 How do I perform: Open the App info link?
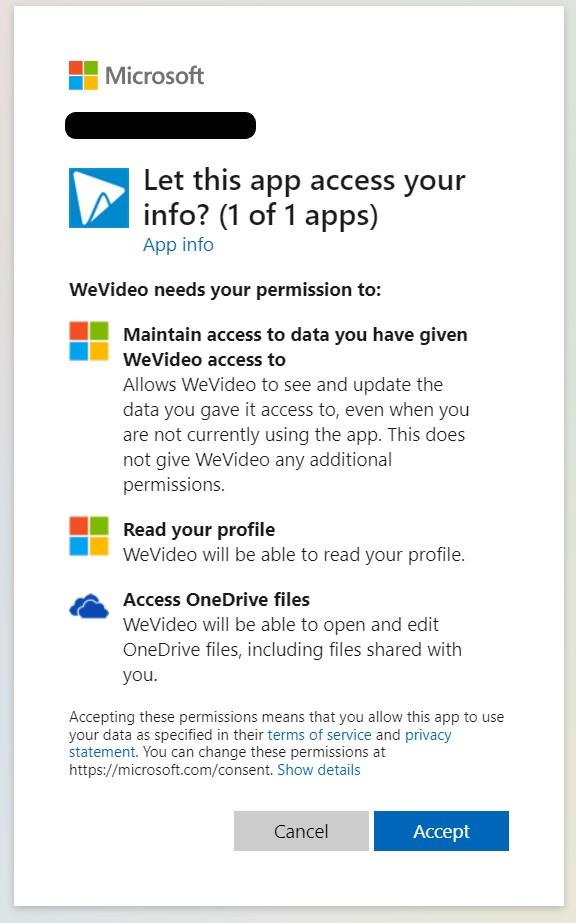(178, 245)
